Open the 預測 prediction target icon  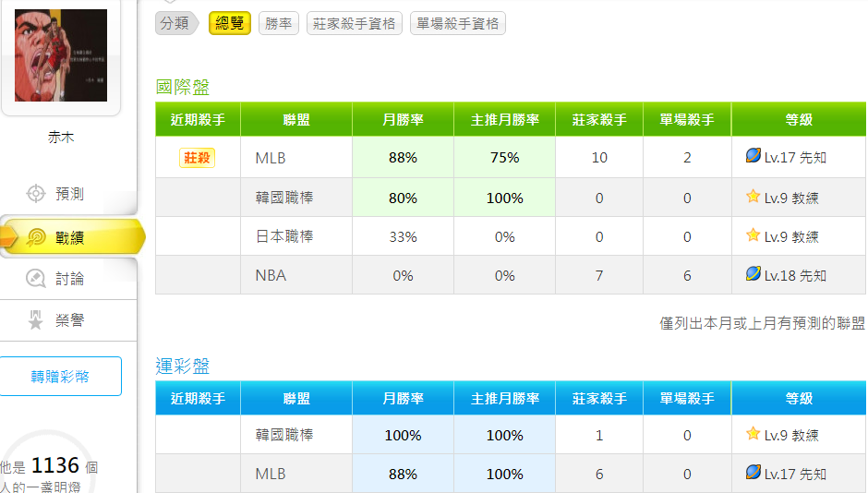tap(36, 194)
